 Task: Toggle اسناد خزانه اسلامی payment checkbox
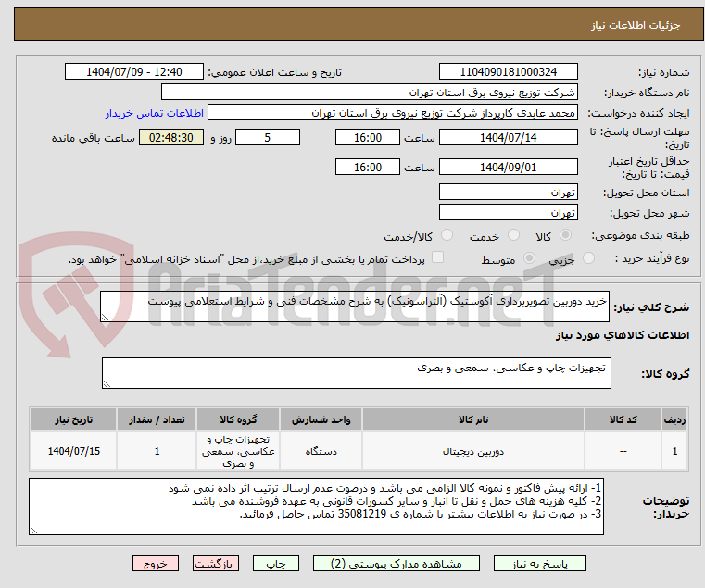[437, 257]
